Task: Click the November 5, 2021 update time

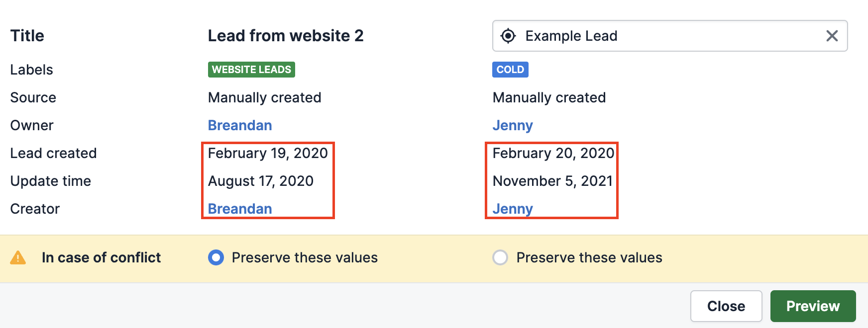Action: coord(552,181)
